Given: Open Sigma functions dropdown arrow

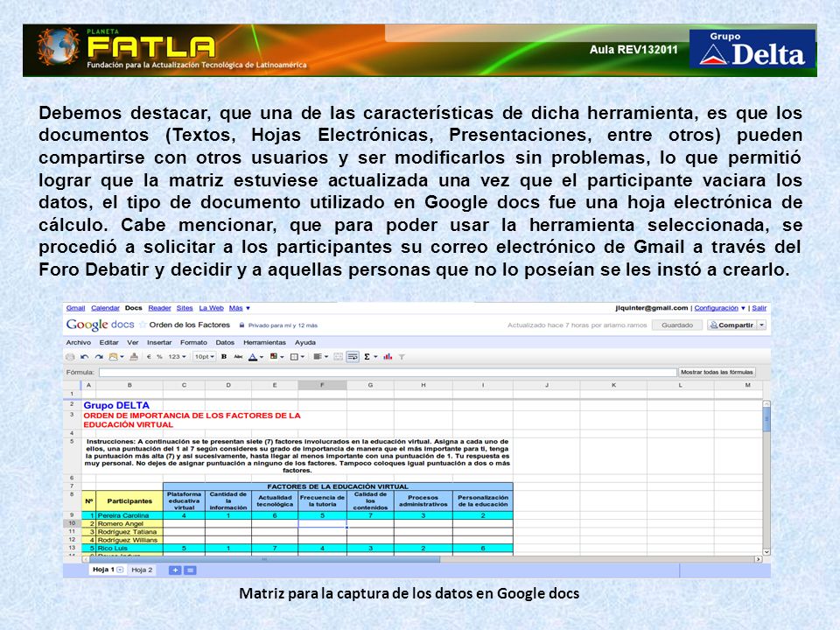Looking at the screenshot, I should click(x=375, y=357).
